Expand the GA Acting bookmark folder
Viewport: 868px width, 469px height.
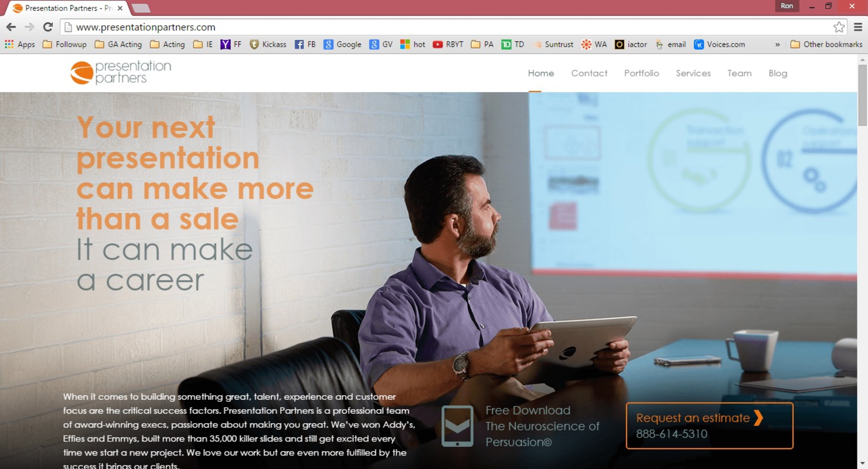(118, 45)
